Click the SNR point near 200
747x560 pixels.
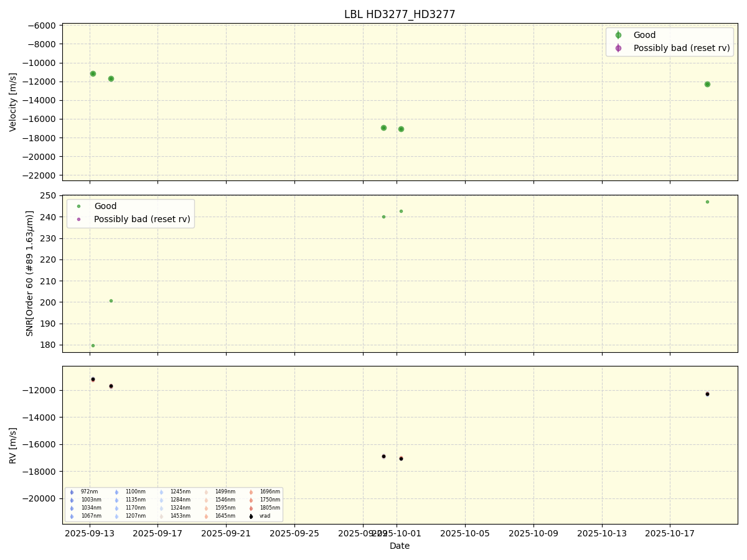(111, 301)
